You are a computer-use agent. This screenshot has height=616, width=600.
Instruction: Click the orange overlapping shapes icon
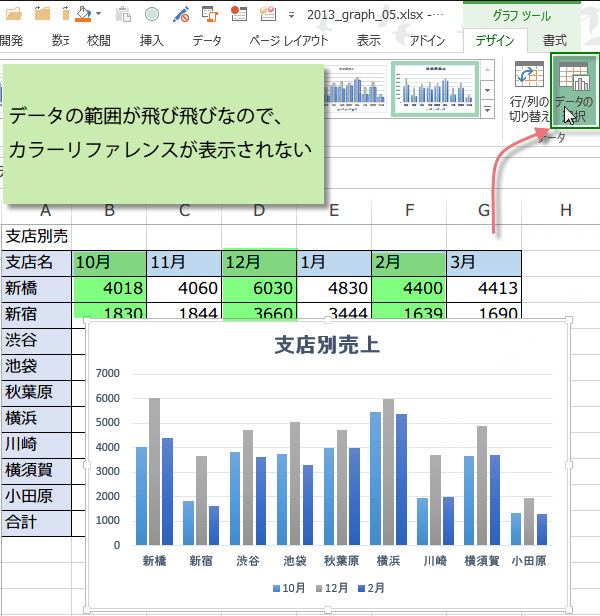tap(209, 14)
